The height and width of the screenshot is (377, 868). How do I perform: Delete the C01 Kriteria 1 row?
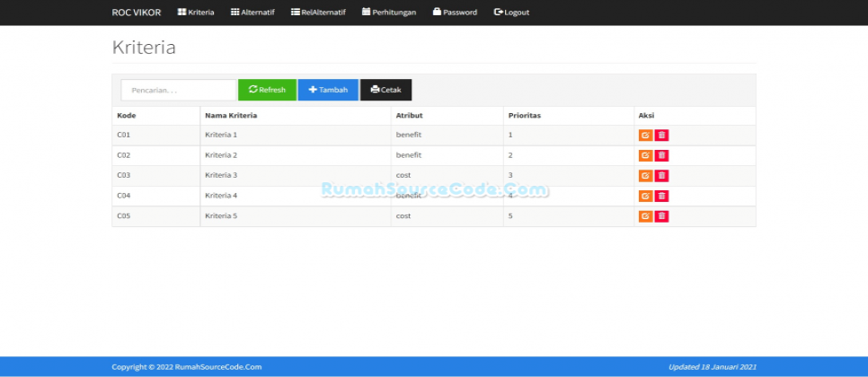(661, 136)
